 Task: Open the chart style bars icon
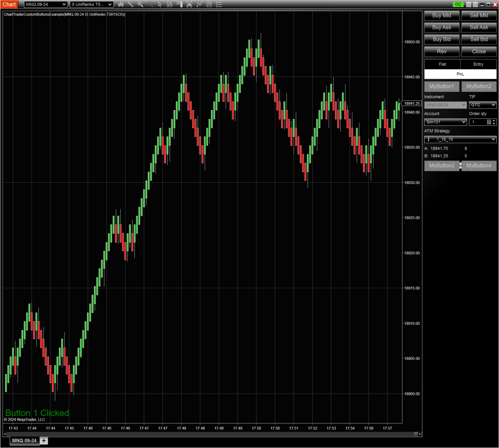pos(121,4)
